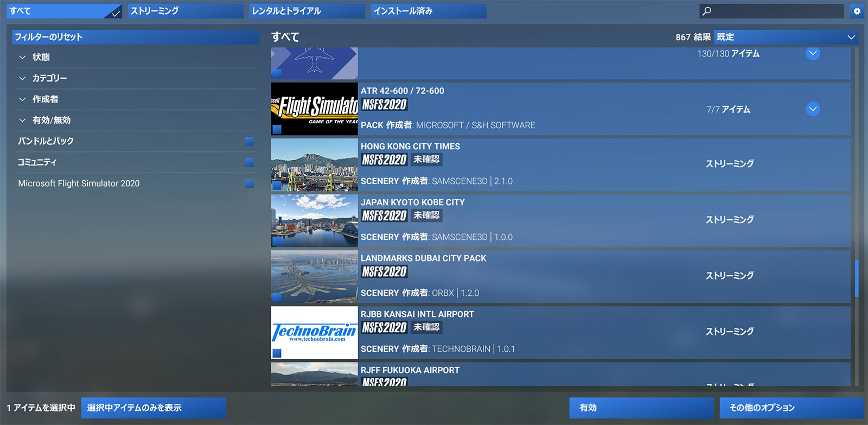Click the MSFS2020 badge on RJBB Kansai Intl Airport
Viewport: 868px width, 425px height.
pos(384,327)
